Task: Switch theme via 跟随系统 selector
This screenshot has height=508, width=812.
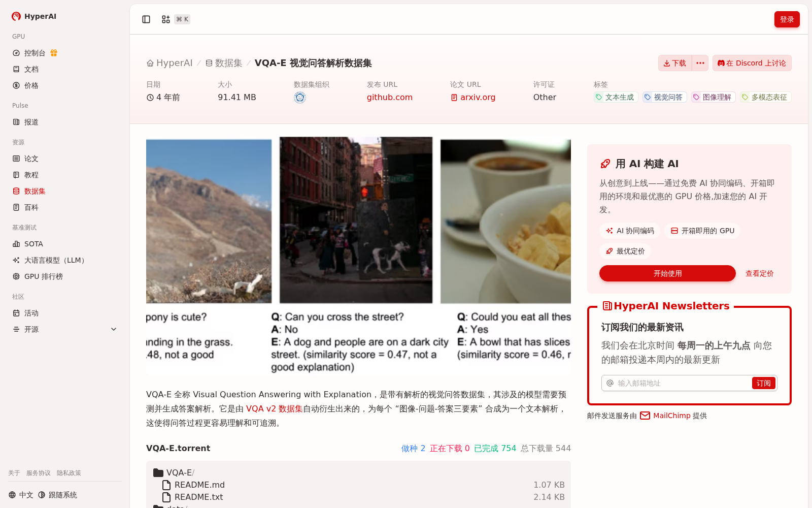Action: (x=57, y=495)
